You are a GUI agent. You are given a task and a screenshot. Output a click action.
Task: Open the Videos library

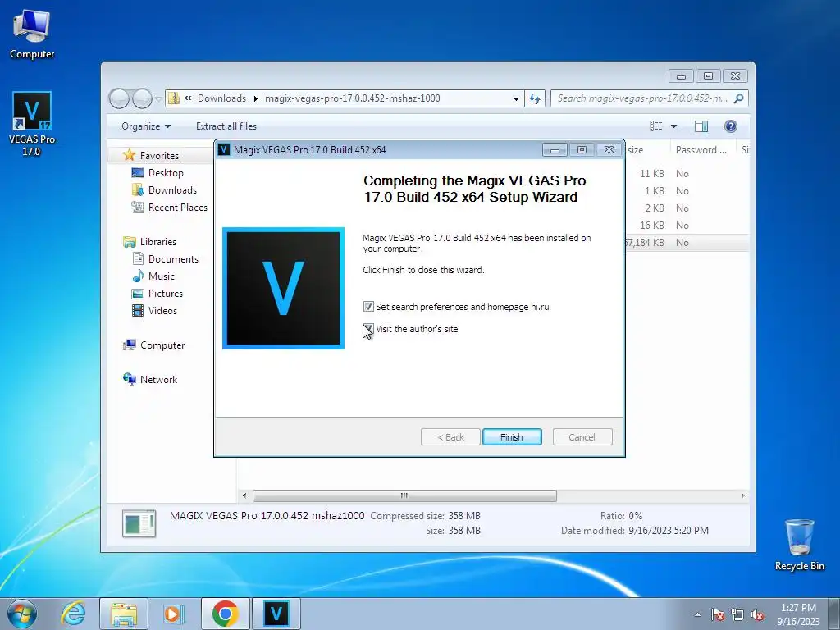click(x=162, y=310)
